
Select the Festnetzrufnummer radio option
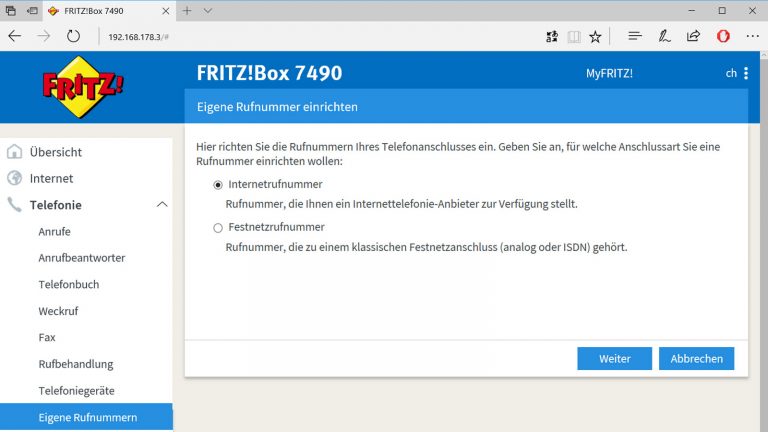(x=218, y=228)
